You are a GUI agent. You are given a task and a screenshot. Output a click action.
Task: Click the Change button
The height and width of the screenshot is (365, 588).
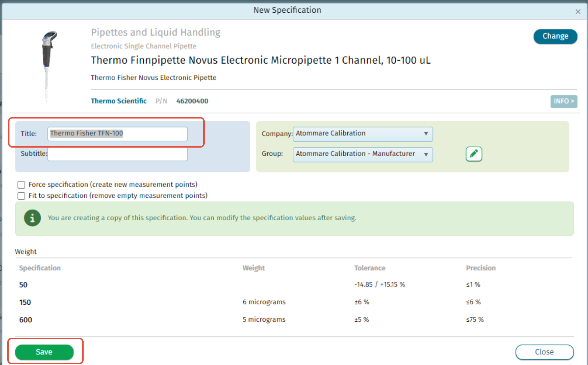[555, 36]
